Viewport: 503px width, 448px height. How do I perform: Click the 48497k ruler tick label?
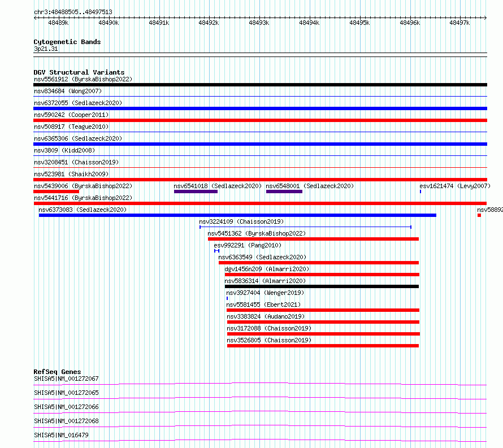459,23
